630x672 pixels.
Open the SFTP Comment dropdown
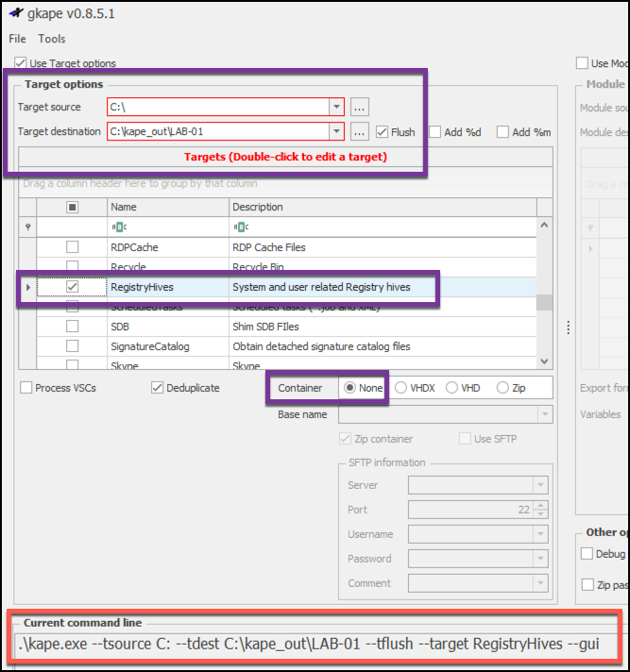[x=540, y=583]
